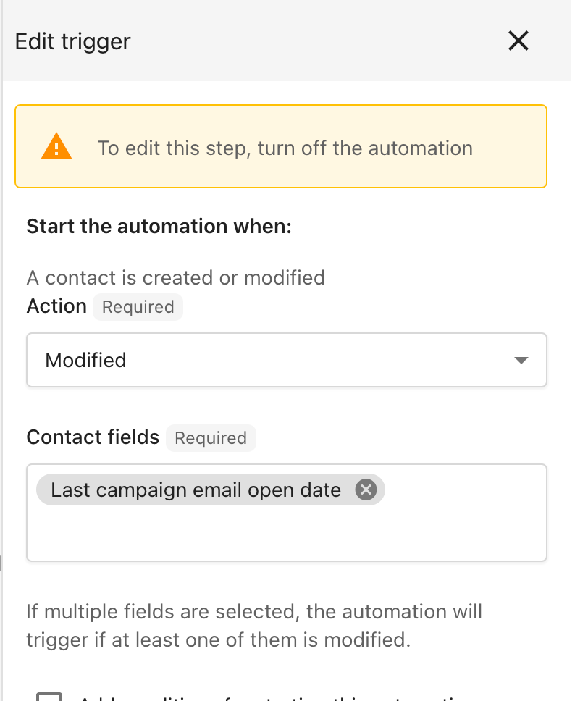Viewport: 588px width, 701px height.
Task: Remove the Last campaign email open date chip
Action: pos(366,490)
